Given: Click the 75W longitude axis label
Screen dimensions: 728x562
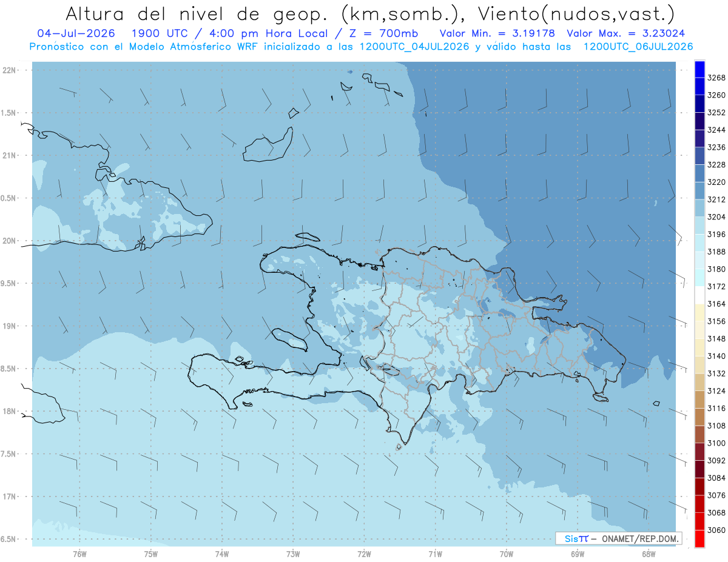Looking at the screenshot, I should pos(150,554).
